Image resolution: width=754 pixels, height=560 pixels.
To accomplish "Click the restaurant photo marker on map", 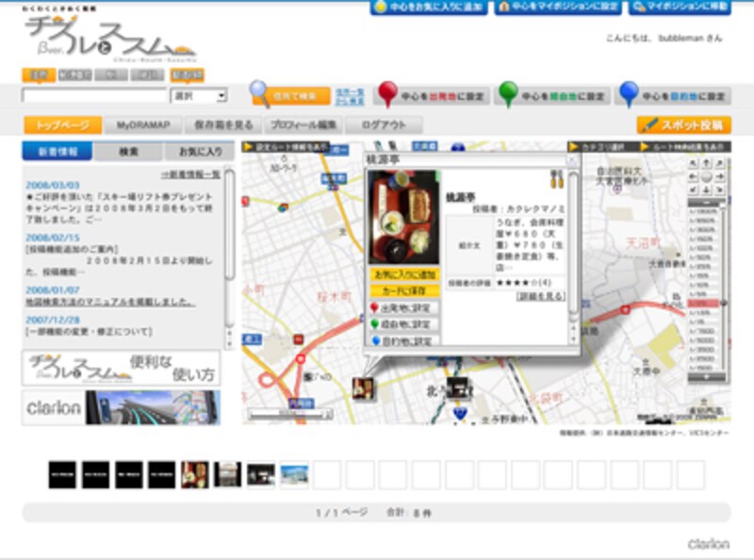I will tap(363, 388).
